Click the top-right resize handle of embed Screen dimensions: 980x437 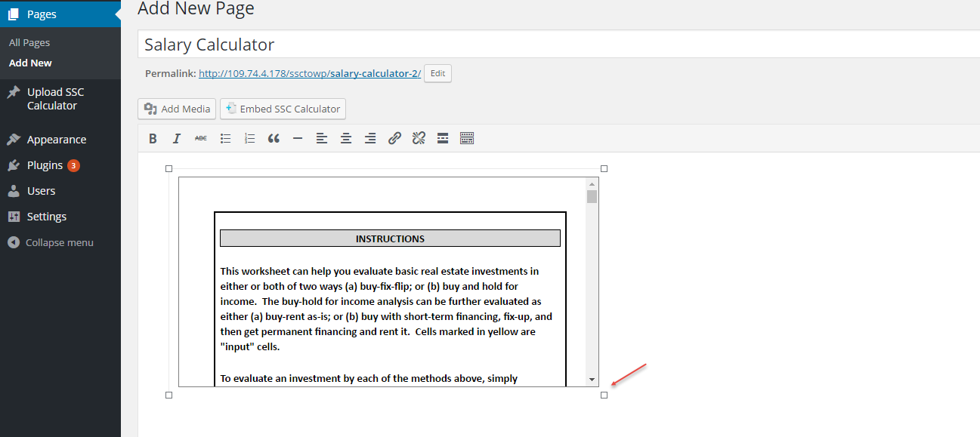604,168
